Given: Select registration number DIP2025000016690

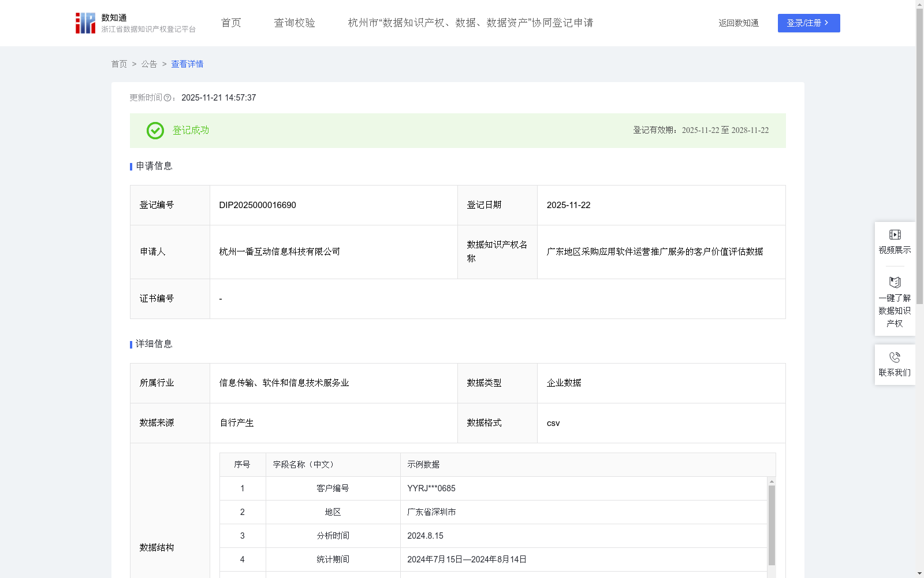Looking at the screenshot, I should point(258,205).
